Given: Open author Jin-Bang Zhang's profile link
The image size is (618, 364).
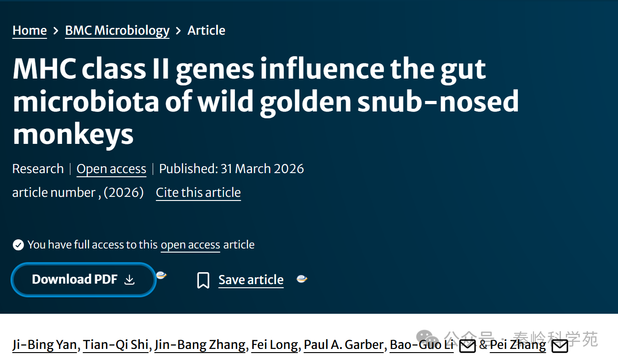Looking at the screenshot, I should pyautogui.click(x=200, y=345).
